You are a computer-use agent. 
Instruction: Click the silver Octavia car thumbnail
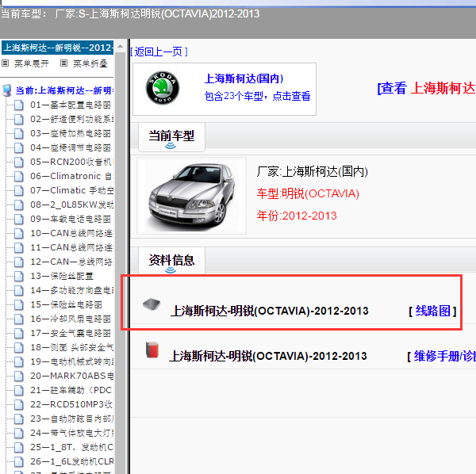click(x=191, y=196)
